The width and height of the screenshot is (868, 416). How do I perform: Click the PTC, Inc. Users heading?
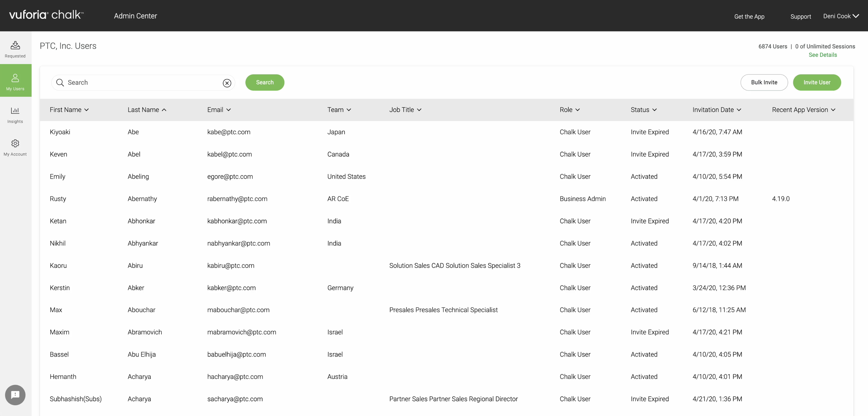click(x=68, y=46)
